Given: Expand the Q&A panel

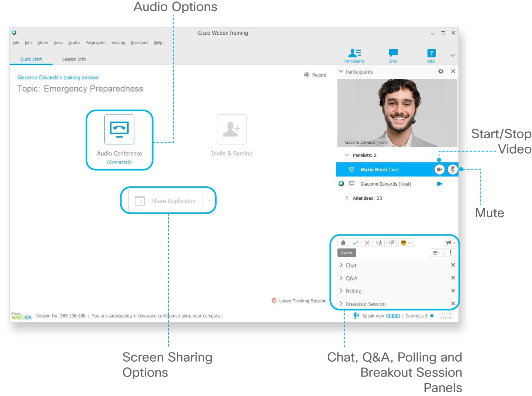Looking at the screenshot, I should pyautogui.click(x=341, y=278).
